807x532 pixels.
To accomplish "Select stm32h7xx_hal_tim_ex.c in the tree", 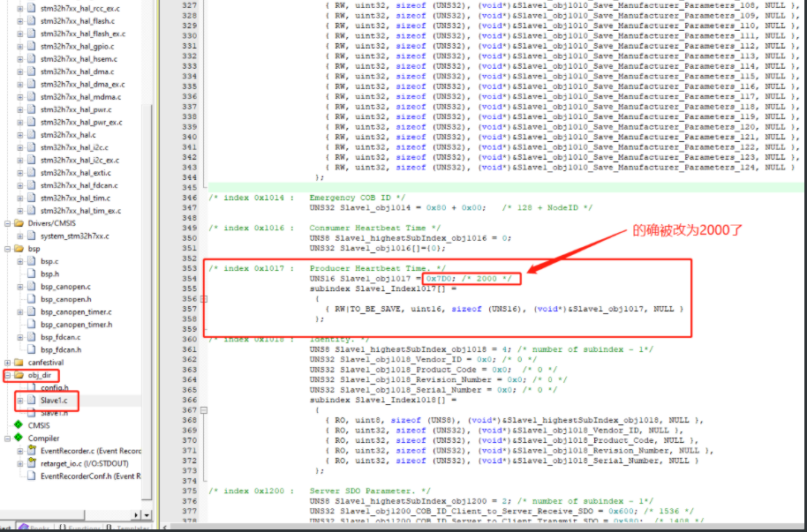I will click(81, 211).
